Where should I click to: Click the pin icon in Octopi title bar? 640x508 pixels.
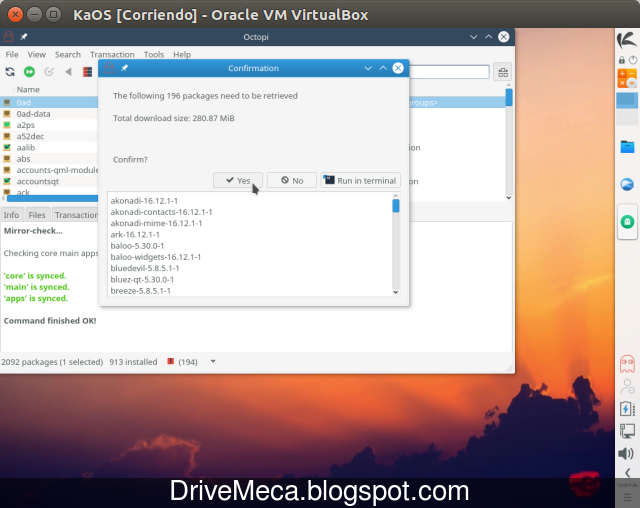click(x=24, y=37)
